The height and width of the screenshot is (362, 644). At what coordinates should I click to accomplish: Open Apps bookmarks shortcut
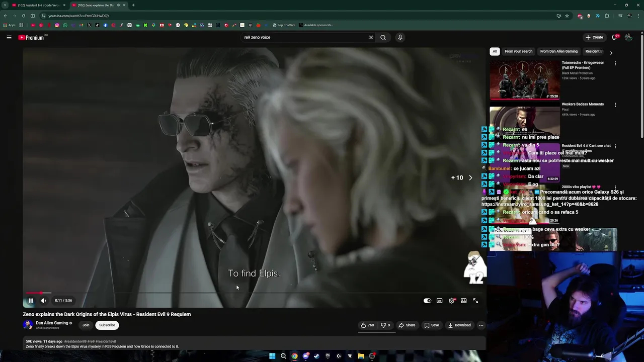tap(9, 25)
